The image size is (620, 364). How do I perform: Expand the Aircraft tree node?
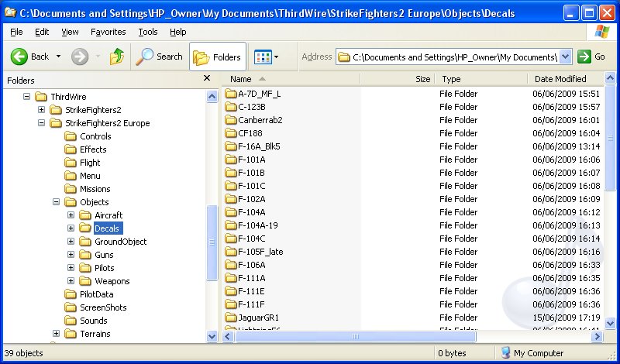pyautogui.click(x=71, y=215)
